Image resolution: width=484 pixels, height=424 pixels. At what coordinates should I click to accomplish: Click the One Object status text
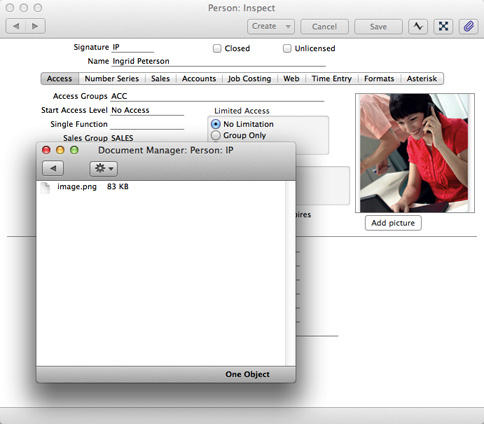[247, 374]
